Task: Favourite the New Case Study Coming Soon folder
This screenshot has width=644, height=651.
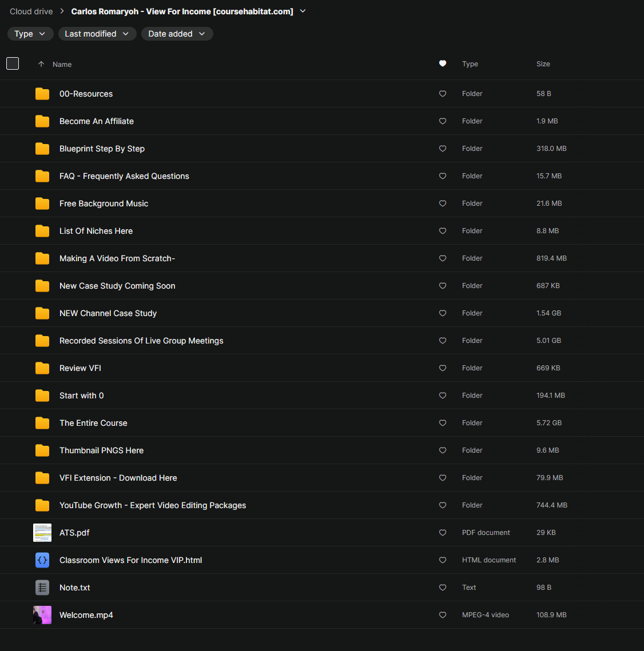Action: (443, 286)
